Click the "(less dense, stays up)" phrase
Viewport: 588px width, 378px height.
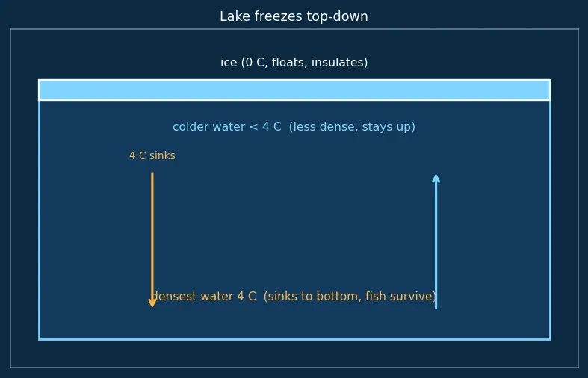click(x=352, y=127)
